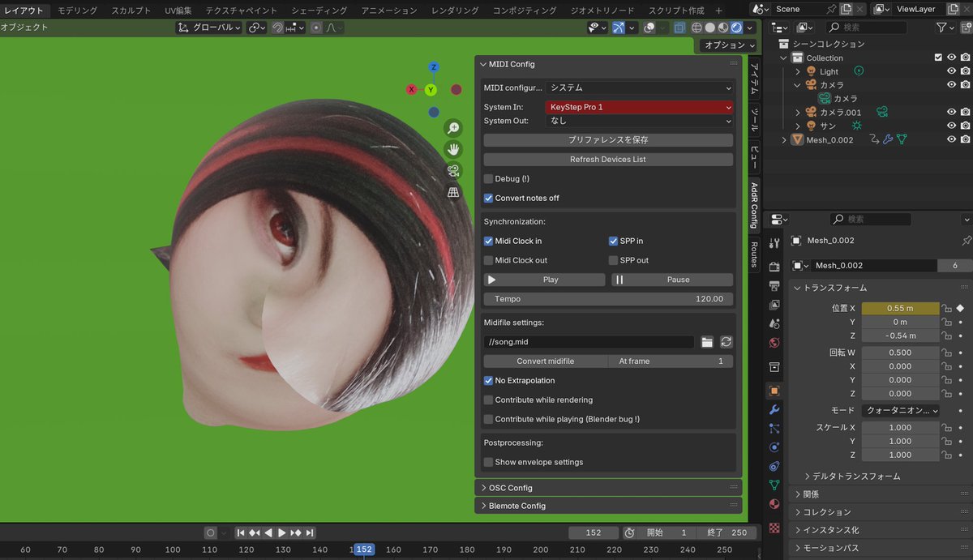Viewport: 973px width, 560px height.
Task: Enable the Debug (!) checkbox
Action: 488,178
